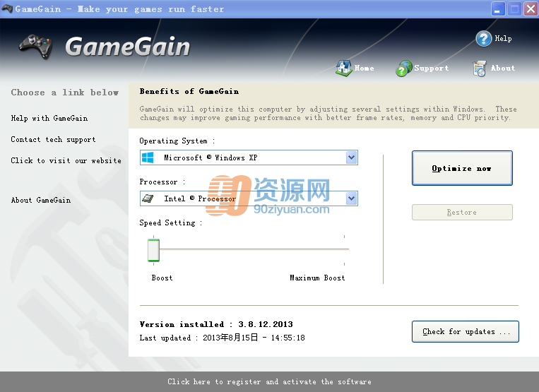Click the CPU chip icon in Processor box
The width and height of the screenshot is (539, 392).
[x=148, y=198]
